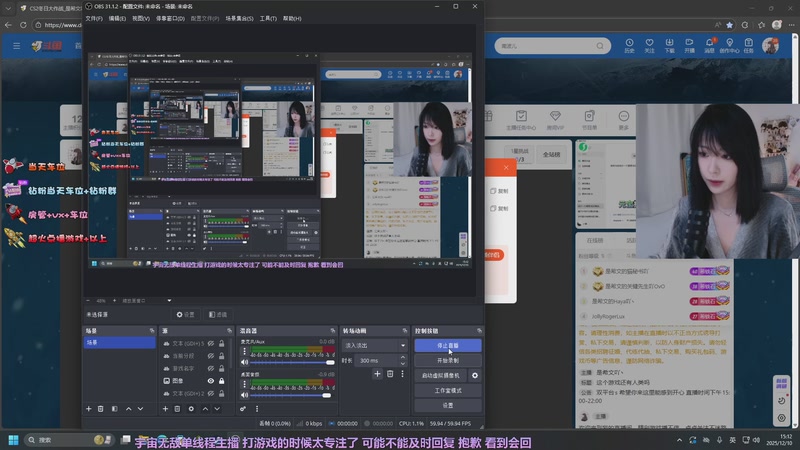800x450 pixels.
Task: Open 场景集合(S) menu in OBS
Action: point(239,18)
